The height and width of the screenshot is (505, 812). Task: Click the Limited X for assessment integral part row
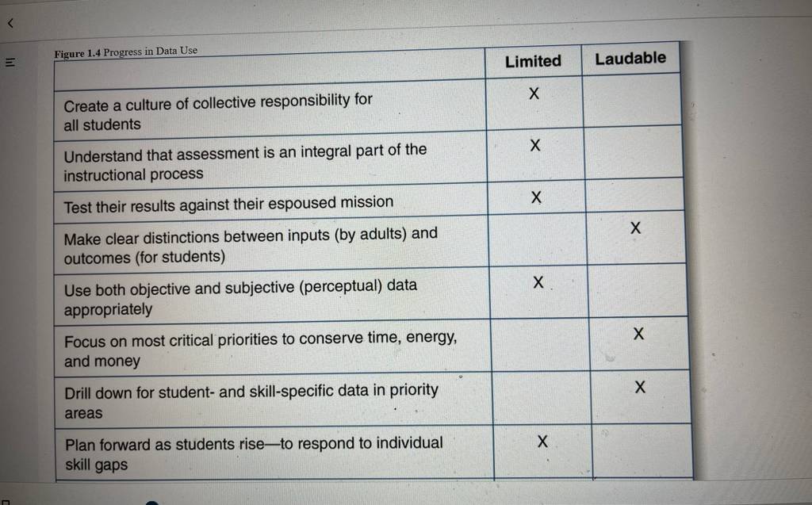pyautogui.click(x=535, y=145)
